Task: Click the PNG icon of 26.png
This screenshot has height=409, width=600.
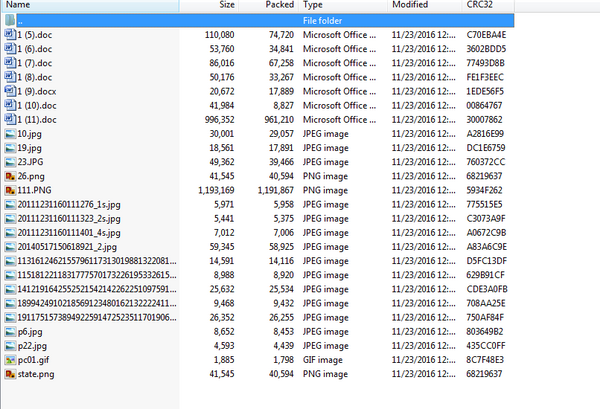Action: 10,176
